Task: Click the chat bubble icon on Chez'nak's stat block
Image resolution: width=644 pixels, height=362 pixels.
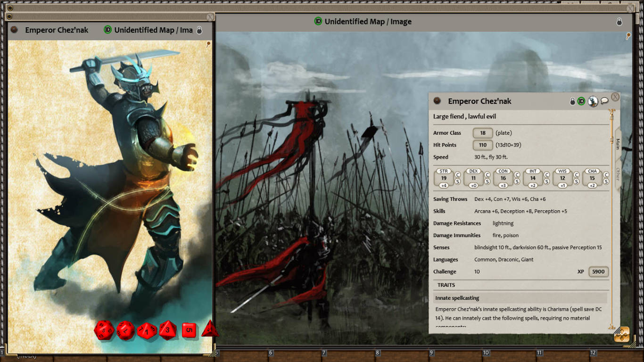Action: 604,101
